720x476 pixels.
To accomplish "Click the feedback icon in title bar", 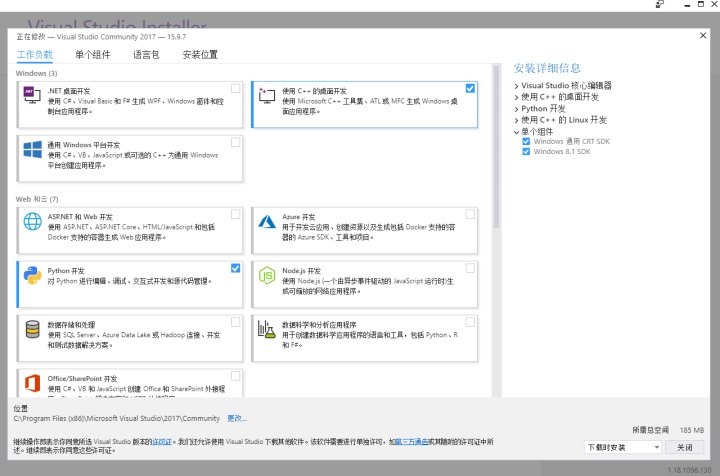I will tap(660, 4).
